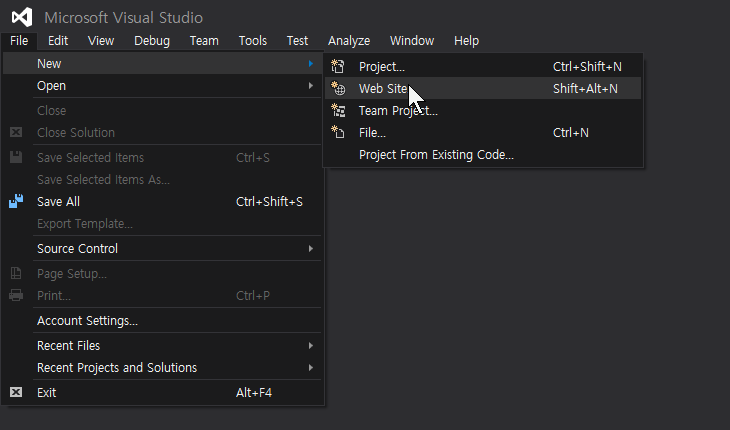This screenshot has height=430, width=730.
Task: Click Page Setup... entry
Action: (162, 273)
